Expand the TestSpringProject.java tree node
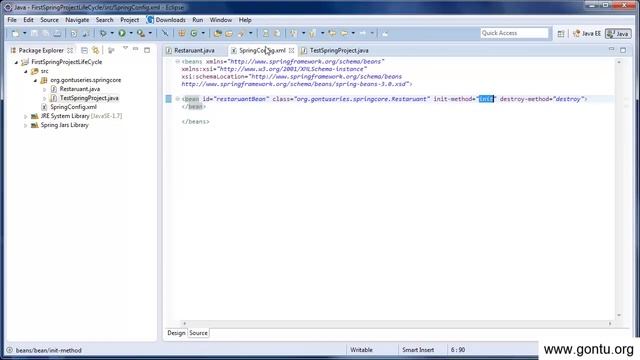 point(44,98)
